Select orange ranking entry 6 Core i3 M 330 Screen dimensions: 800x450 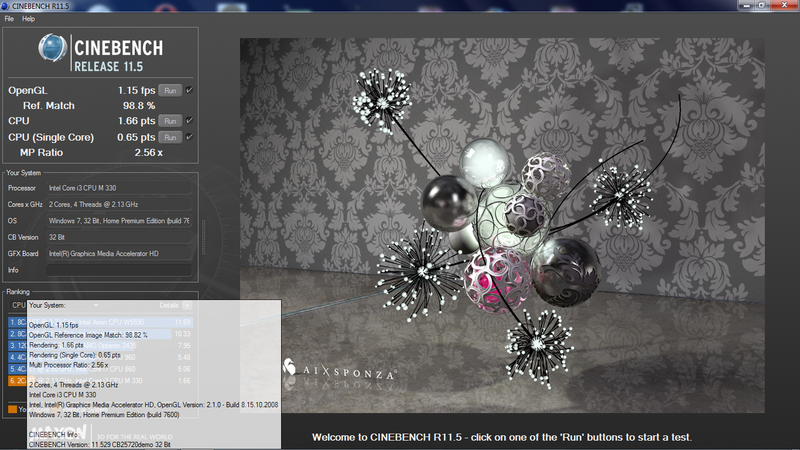(101, 381)
